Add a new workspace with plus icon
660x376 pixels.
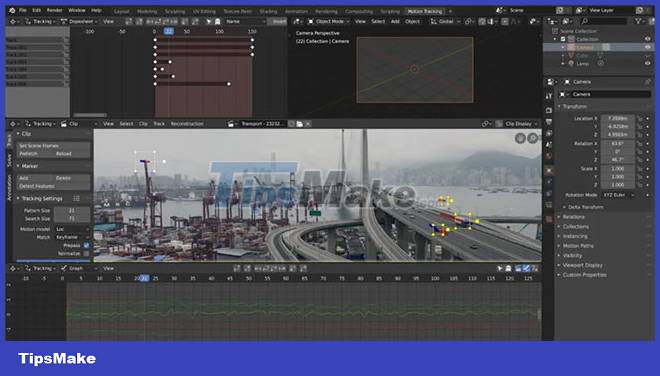coord(450,11)
